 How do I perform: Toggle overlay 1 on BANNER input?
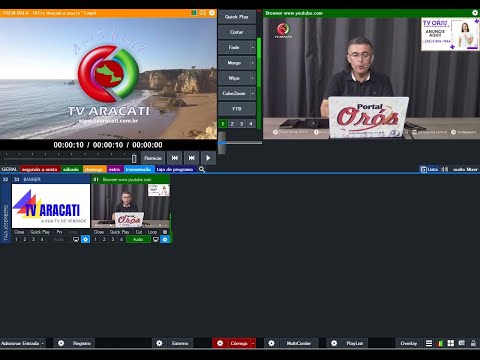pyautogui.click(x=16, y=239)
